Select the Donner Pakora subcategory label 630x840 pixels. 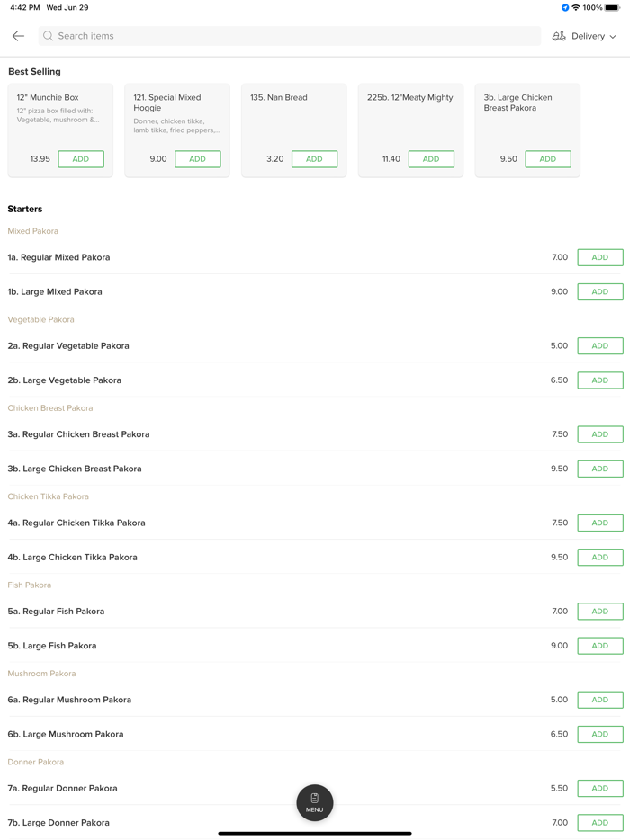tap(36, 762)
